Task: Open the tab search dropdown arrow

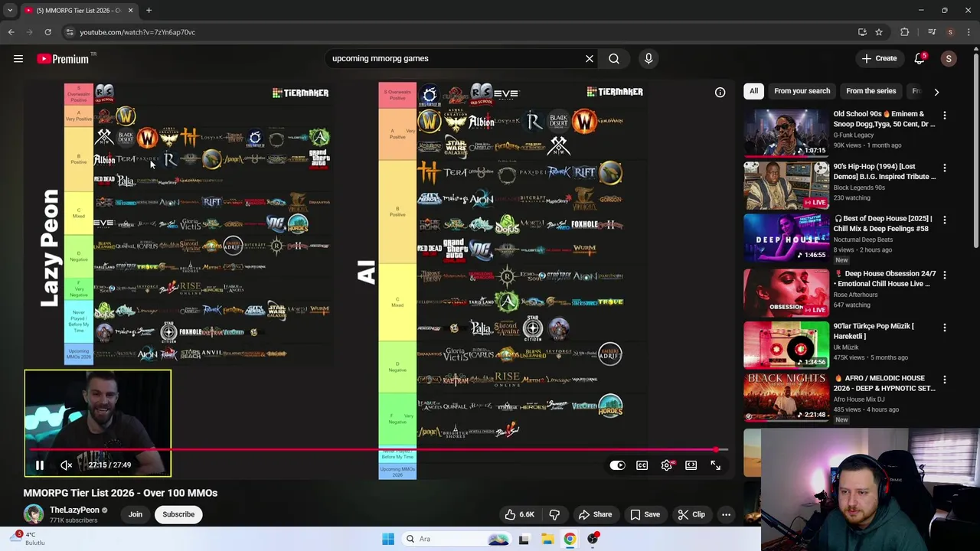Action: click(x=10, y=10)
